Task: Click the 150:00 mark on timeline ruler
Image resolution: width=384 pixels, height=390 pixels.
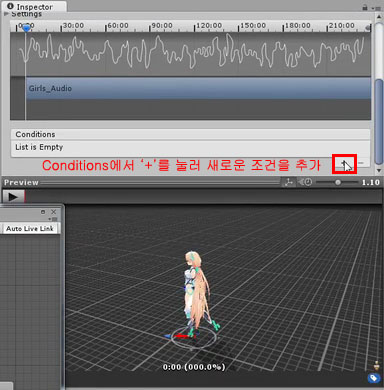Action: pyautogui.click(x=253, y=26)
